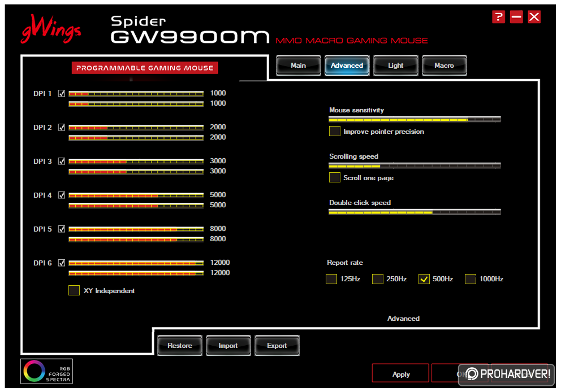The width and height of the screenshot is (561, 392).
Task: Click DPI 2 lower slider bar
Action: tap(136, 138)
